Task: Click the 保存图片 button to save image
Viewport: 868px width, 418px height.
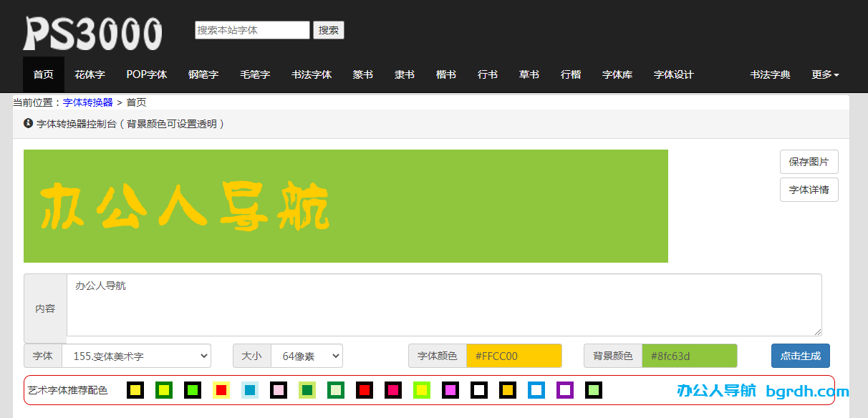Action: pyautogui.click(x=809, y=162)
